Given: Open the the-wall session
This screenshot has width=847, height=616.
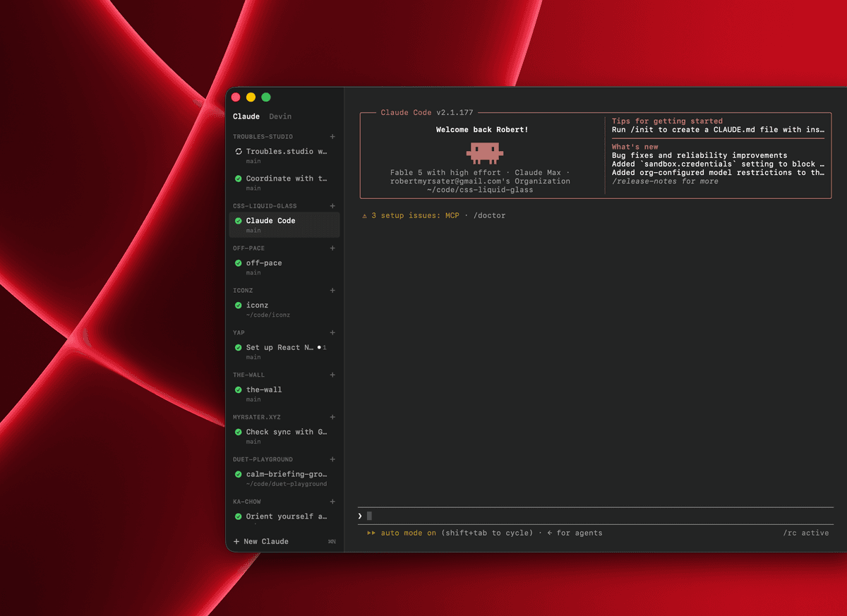Looking at the screenshot, I should [x=284, y=394].
